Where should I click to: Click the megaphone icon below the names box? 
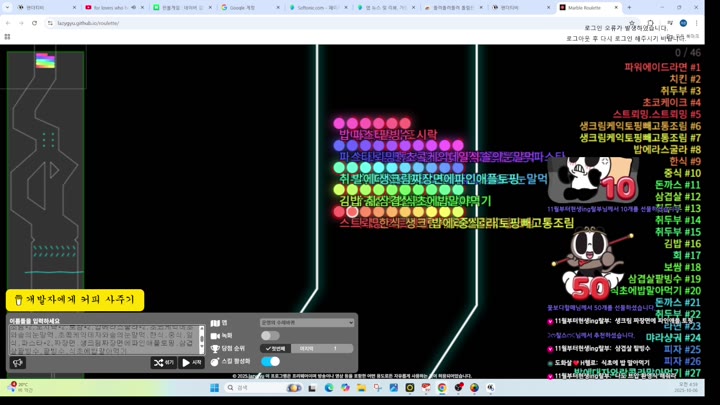pos(18,363)
